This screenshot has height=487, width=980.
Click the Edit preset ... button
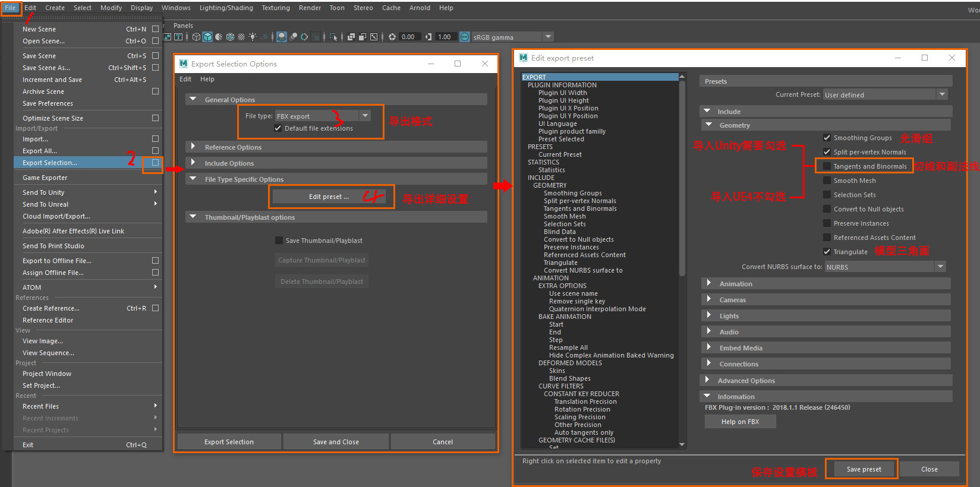coord(329,197)
